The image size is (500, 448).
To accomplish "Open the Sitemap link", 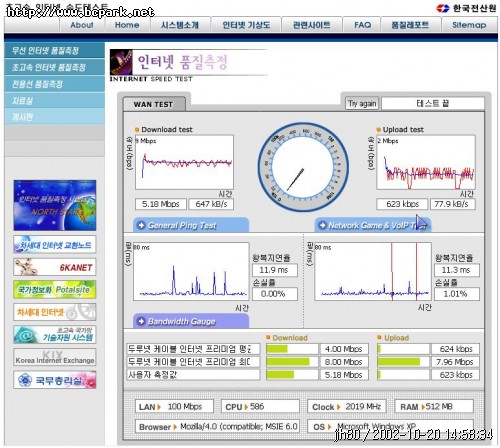I will point(469,25).
